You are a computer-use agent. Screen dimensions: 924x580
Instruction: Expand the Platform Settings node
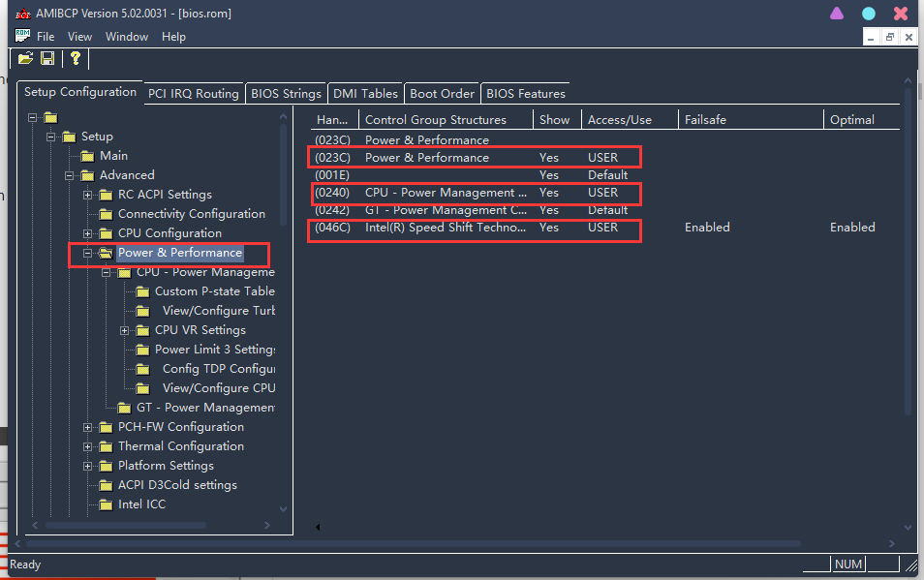click(x=87, y=467)
